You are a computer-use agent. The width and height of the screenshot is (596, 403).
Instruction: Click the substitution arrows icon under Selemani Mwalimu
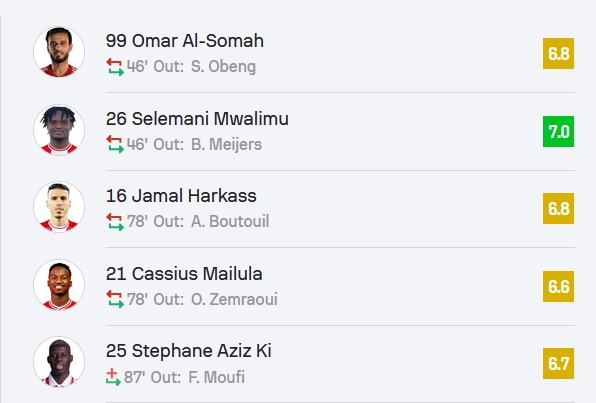(115, 144)
